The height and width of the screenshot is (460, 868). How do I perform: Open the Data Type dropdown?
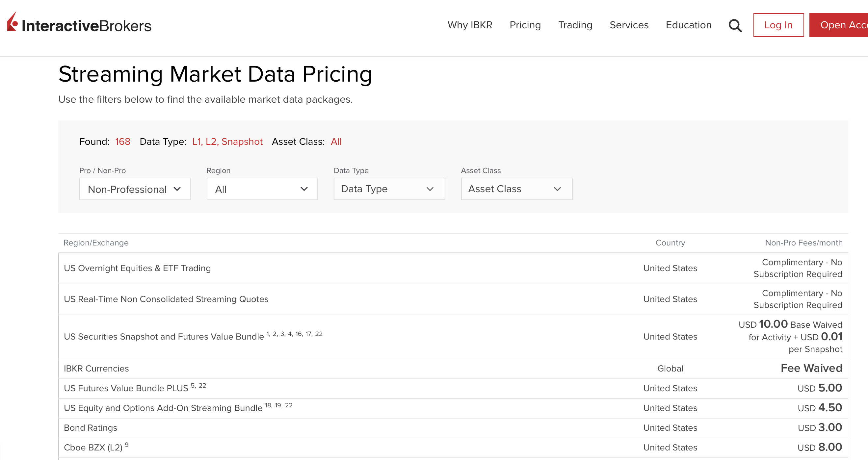click(x=389, y=189)
